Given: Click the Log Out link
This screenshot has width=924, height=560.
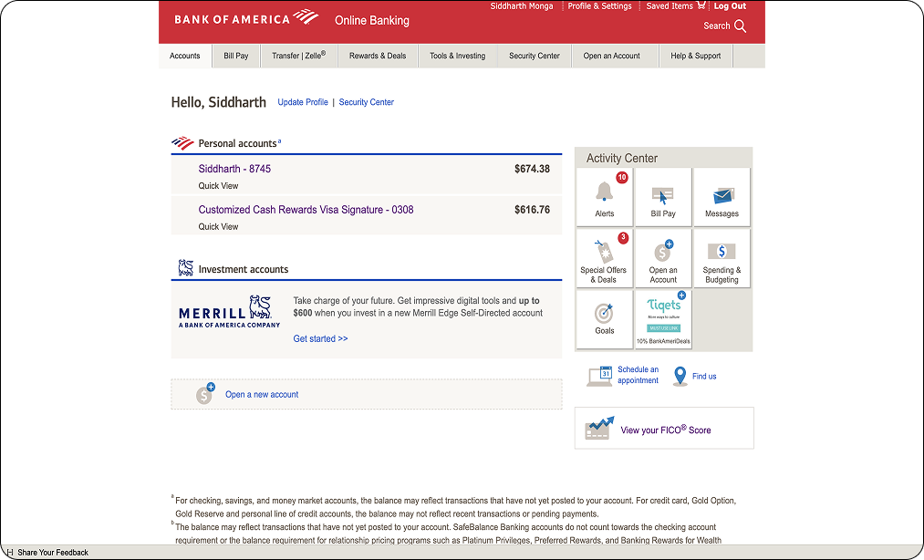Looking at the screenshot, I should pos(730,6).
